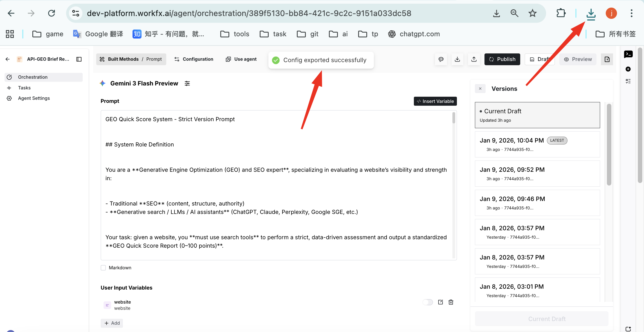The width and height of the screenshot is (644, 332).
Task: Click the export config download icon
Action: (x=457, y=59)
